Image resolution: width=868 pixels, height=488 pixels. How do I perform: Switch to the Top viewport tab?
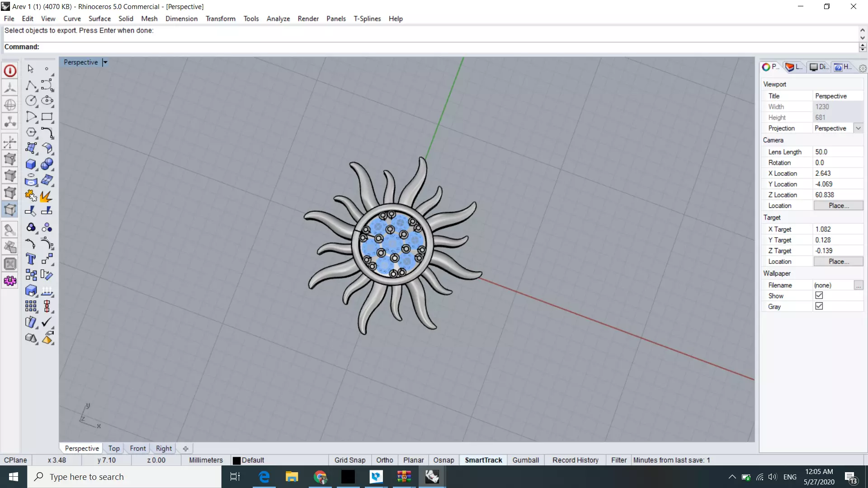point(114,448)
